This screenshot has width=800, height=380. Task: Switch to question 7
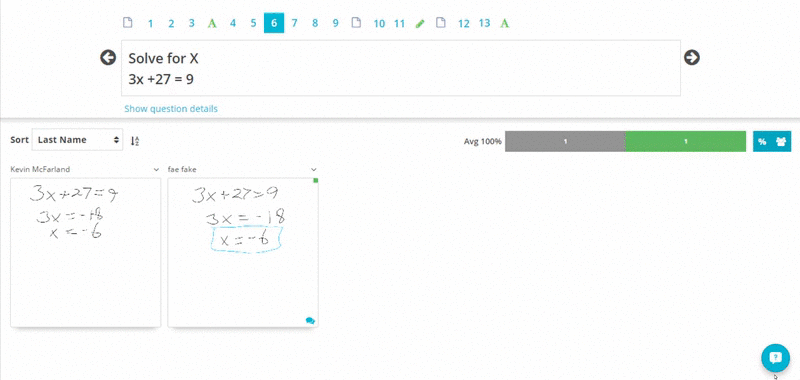(294, 23)
